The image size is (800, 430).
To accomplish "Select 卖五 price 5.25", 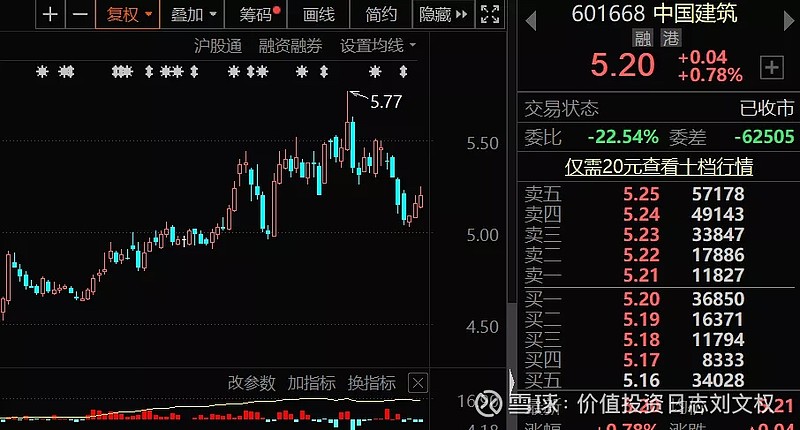I will coord(641,194).
